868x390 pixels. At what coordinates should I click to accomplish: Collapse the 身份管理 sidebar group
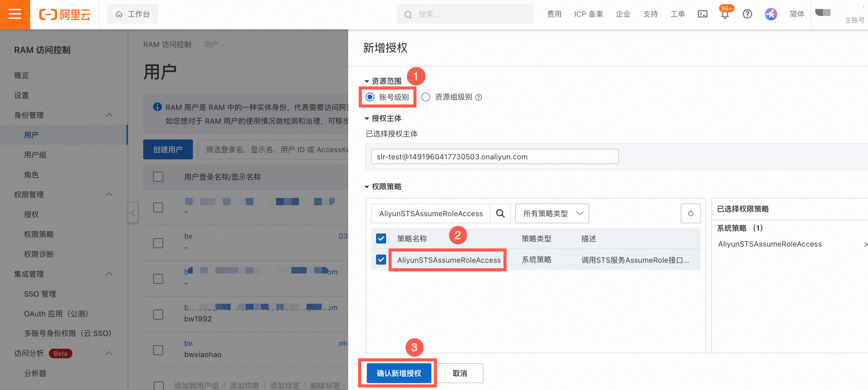click(x=109, y=115)
